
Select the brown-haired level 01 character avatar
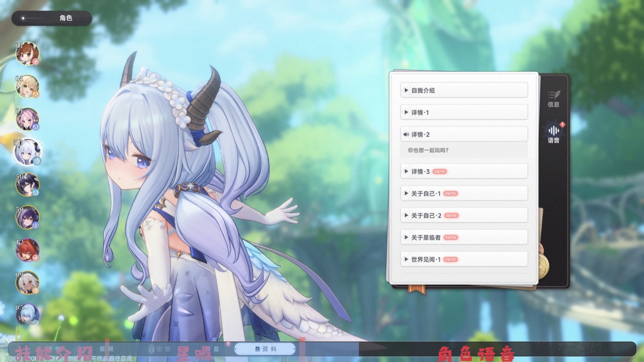click(28, 54)
